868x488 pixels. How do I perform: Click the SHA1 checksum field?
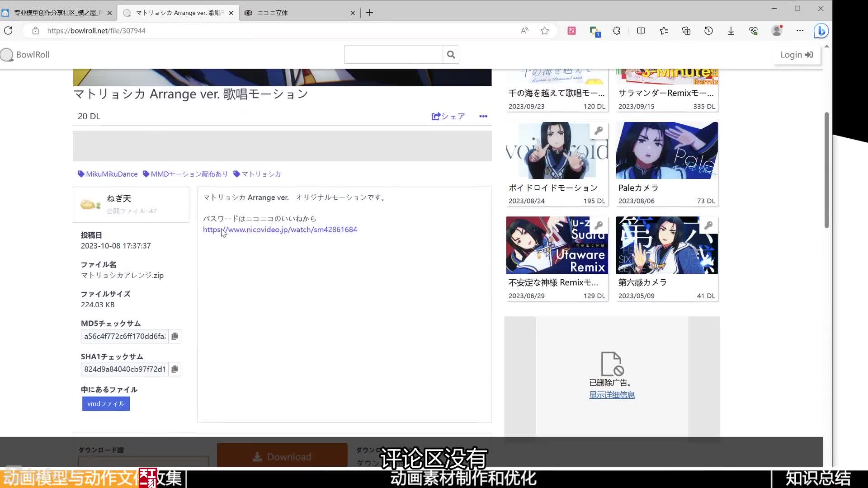pyautogui.click(x=125, y=369)
